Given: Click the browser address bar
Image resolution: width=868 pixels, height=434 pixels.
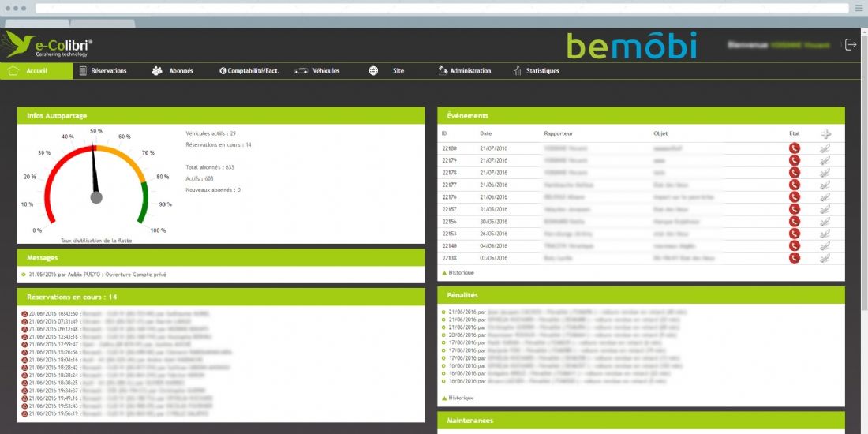Looking at the screenshot, I should point(442,9).
